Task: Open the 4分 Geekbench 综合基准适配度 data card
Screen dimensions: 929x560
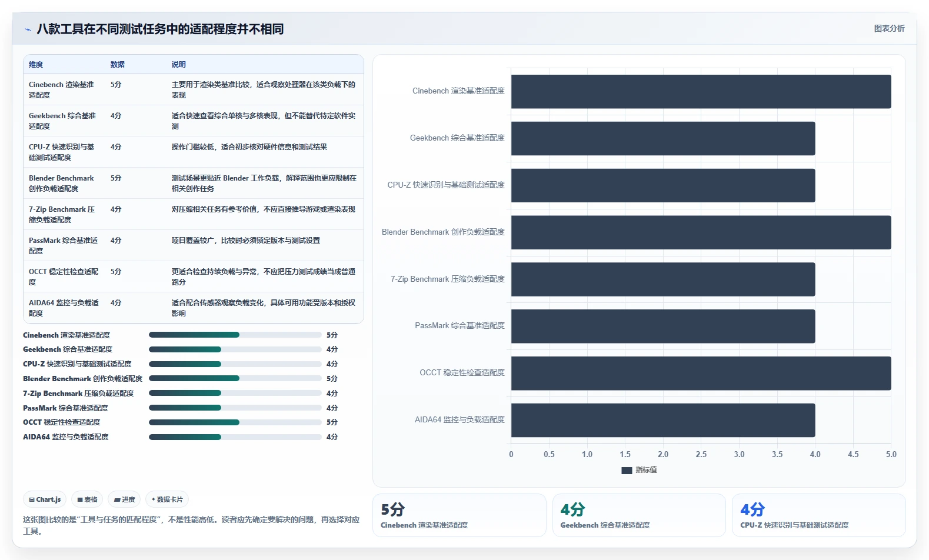Action: pyautogui.click(x=639, y=515)
